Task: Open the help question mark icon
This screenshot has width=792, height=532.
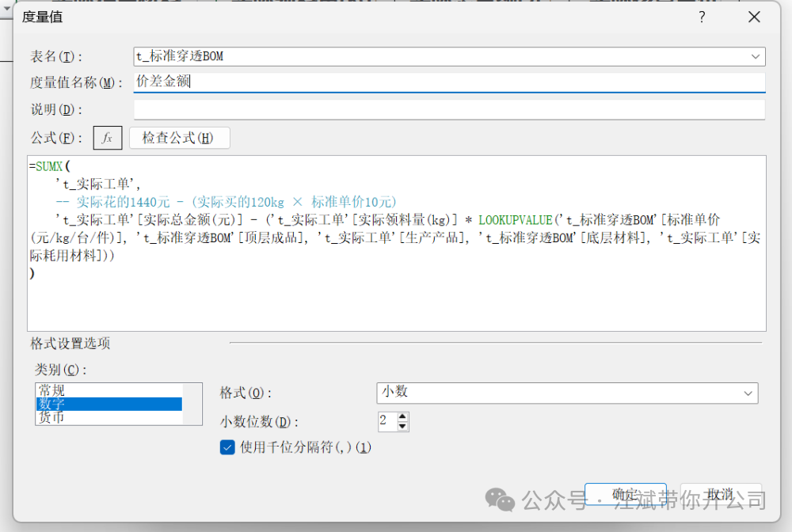Action: click(702, 17)
